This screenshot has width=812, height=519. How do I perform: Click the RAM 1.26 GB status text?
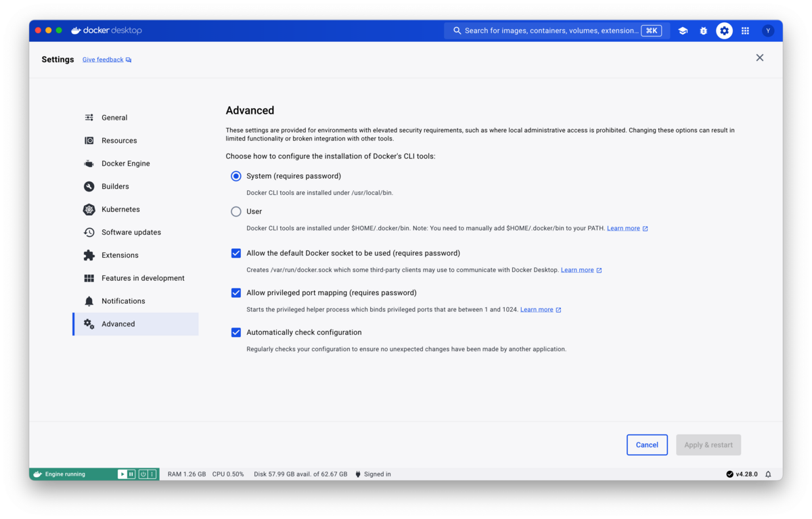[x=187, y=474]
